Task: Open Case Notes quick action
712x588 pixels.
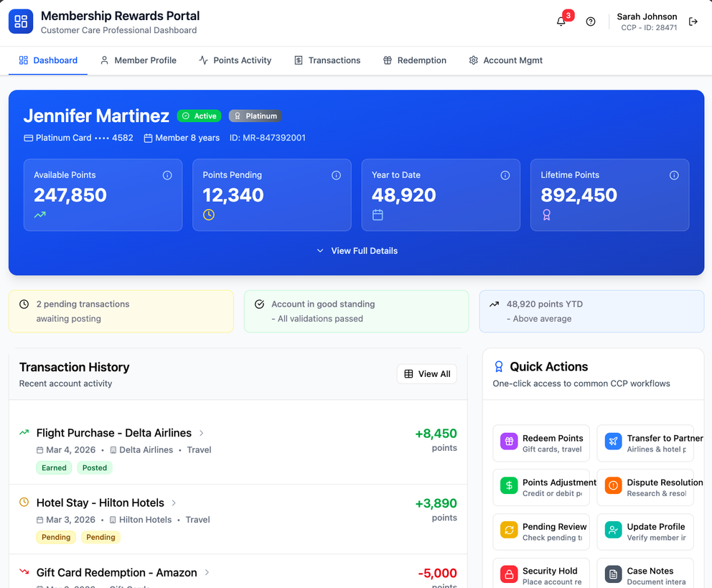Action: [645, 574]
